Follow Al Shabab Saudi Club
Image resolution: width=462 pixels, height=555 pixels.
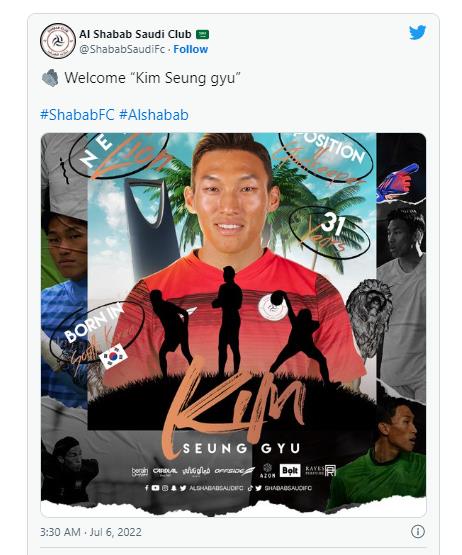[190, 49]
